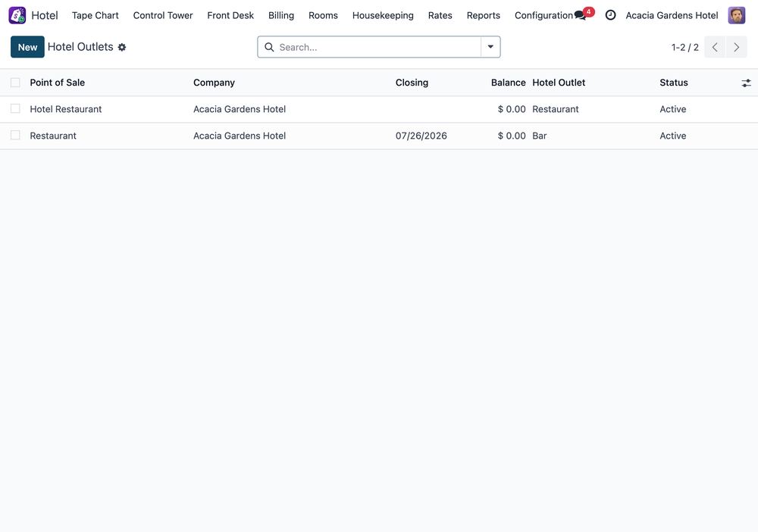
Task: Click the Hotel app name
Action: 45,15
